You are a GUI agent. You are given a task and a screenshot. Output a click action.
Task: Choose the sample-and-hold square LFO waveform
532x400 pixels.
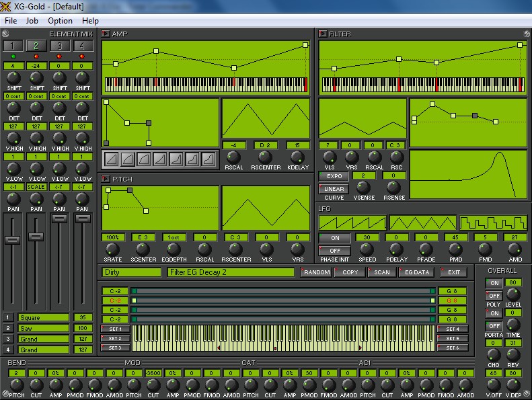[x=493, y=223]
